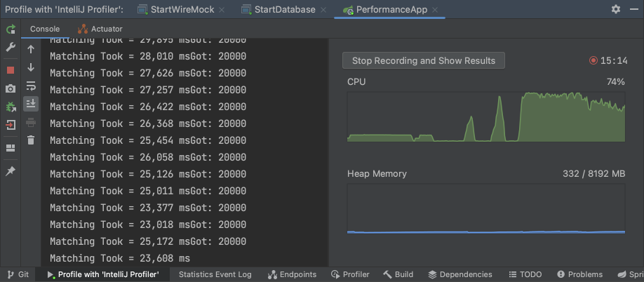
Task: Hide tool window minimize dash
Action: [x=634, y=9]
